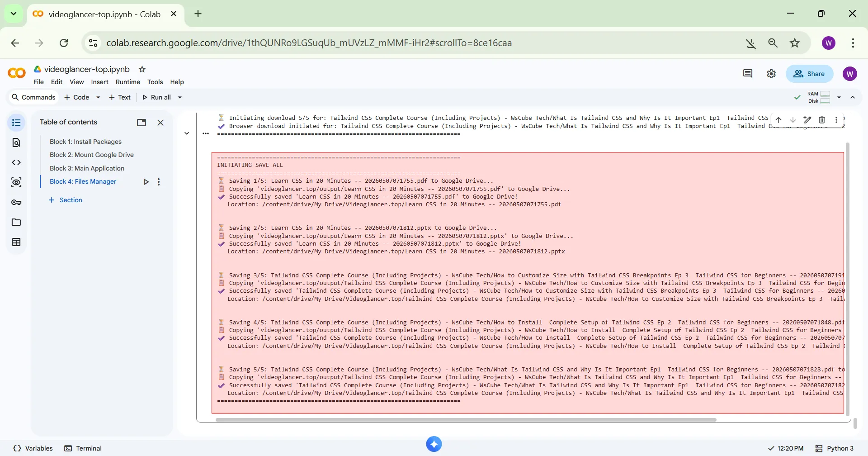Viewport: 868px width, 456px height.
Task: Move cell down with arrow icon
Action: pos(793,120)
